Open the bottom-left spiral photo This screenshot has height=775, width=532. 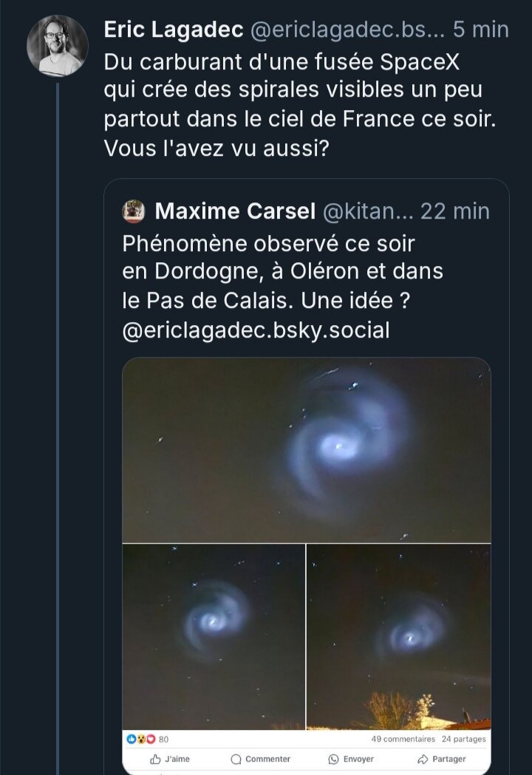(x=214, y=637)
